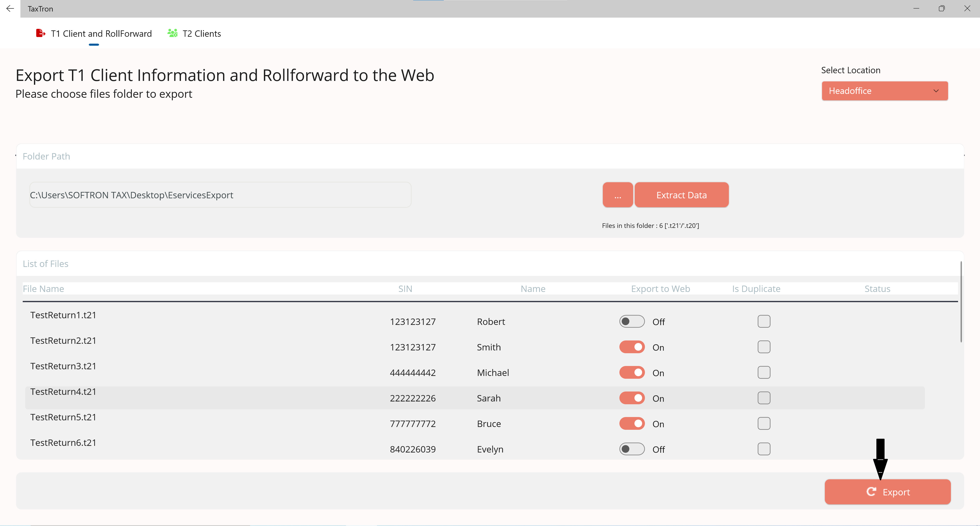Turn off Export to Web for Bruce
Image resolution: width=980 pixels, height=526 pixels.
pos(632,423)
